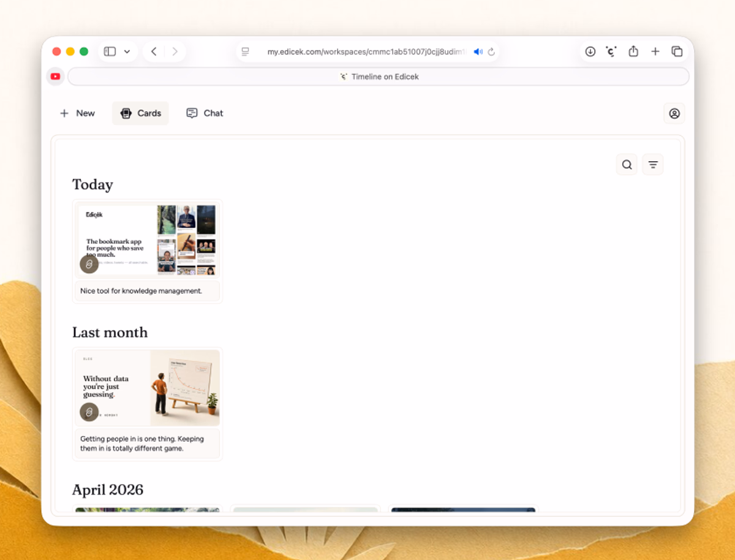
Task: Show the tab overview
Action: pos(677,51)
